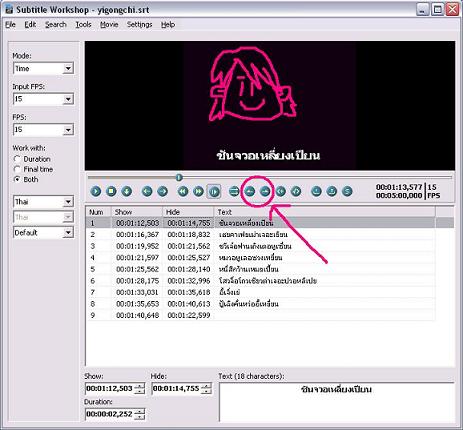Click the Set show time button
Image resolution: width=463 pixels, height=430 pixels.
(x=250, y=191)
